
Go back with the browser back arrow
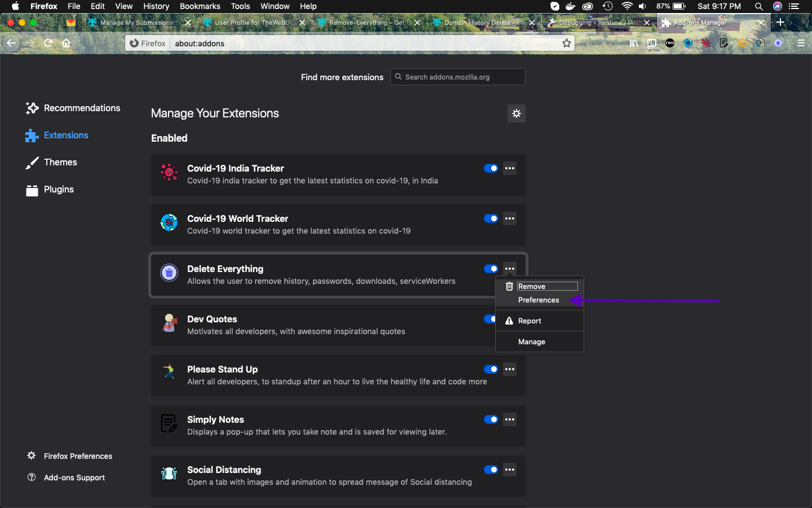[11, 43]
